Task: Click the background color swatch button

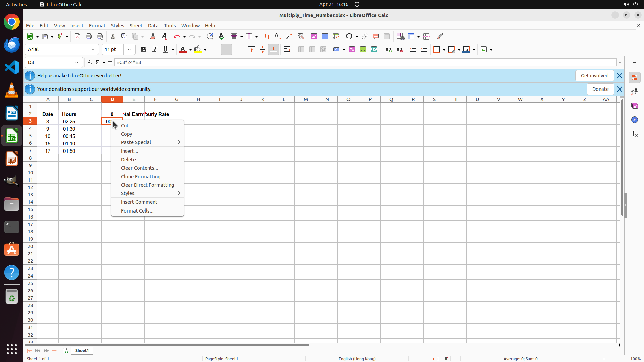Action: coord(198,50)
